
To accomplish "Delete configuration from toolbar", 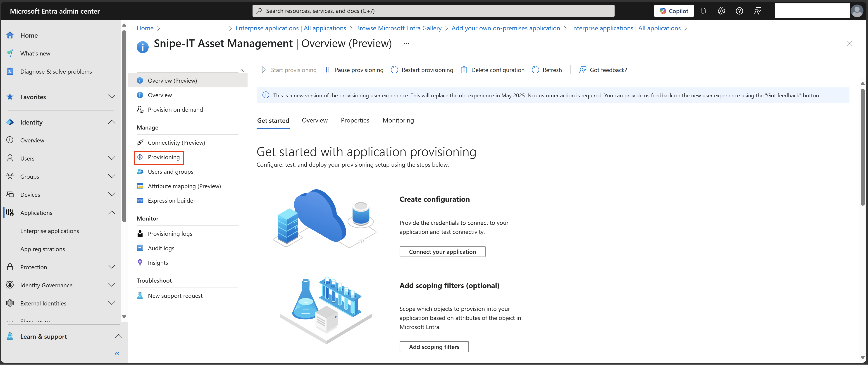I will point(493,70).
